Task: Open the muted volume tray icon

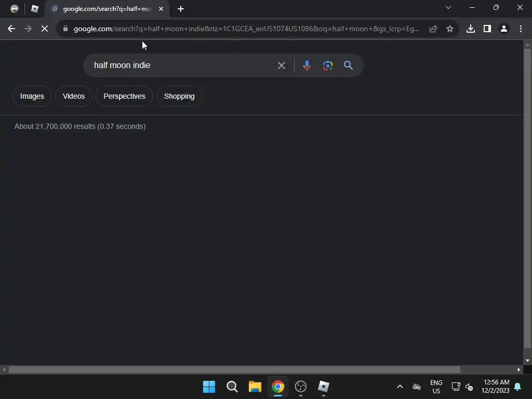Action: (469, 387)
